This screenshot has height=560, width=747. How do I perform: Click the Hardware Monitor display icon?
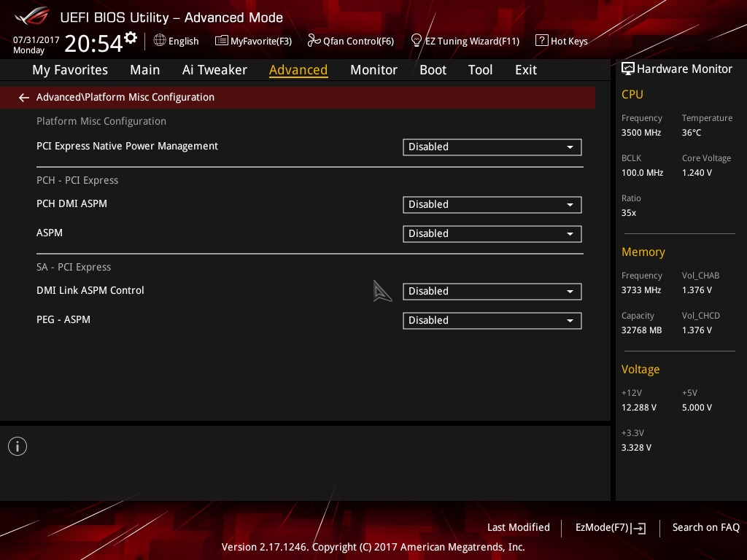pyautogui.click(x=628, y=69)
